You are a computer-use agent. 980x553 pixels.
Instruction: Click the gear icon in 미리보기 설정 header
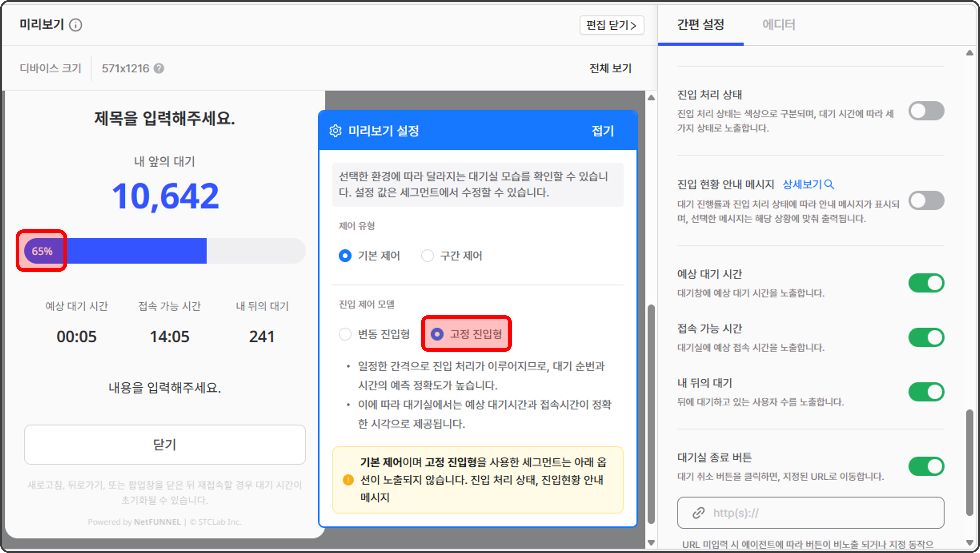pyautogui.click(x=335, y=131)
